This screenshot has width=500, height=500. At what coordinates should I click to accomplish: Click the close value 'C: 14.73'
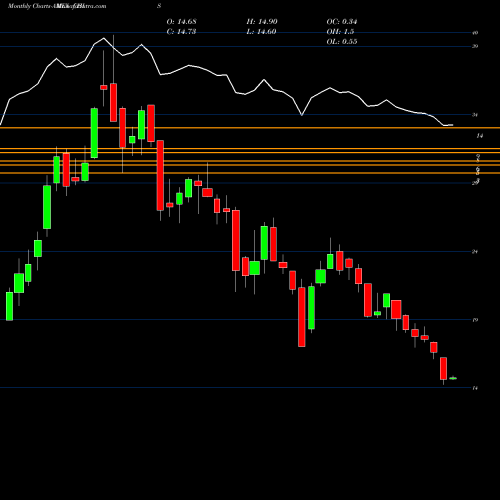click(x=181, y=32)
